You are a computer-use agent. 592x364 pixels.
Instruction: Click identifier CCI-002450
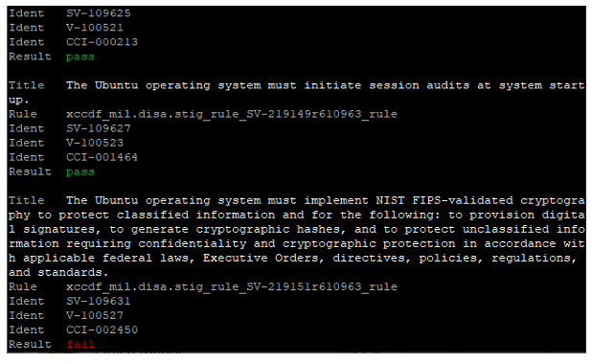102,330
